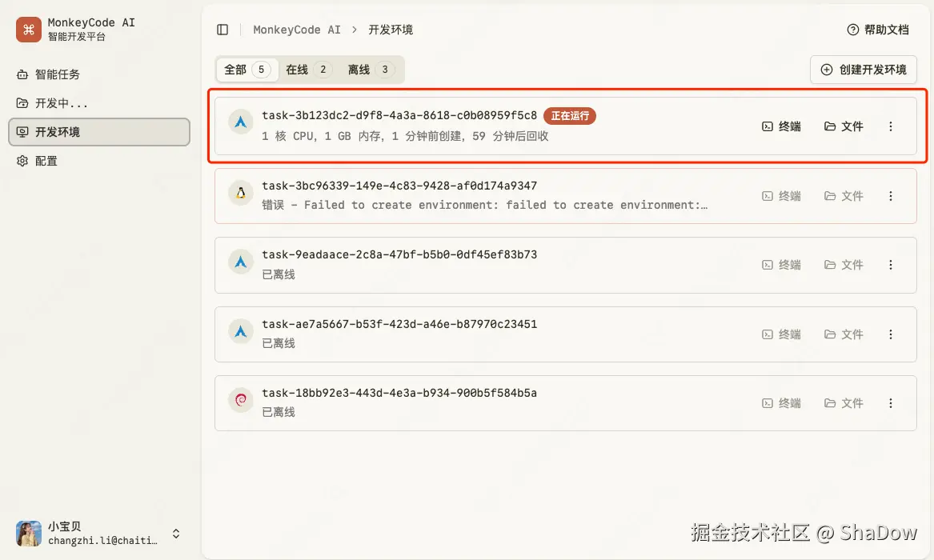Image resolution: width=934 pixels, height=560 pixels.
Task: Open 文件 for task-3b123dc2
Action: (844, 126)
